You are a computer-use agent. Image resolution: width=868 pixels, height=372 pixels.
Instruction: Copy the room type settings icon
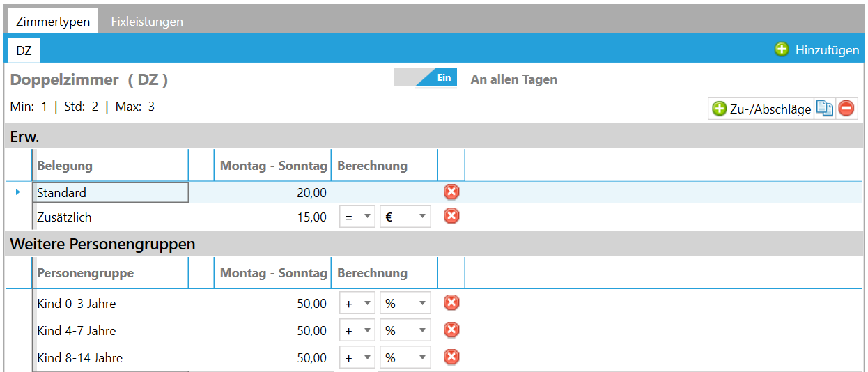(825, 109)
